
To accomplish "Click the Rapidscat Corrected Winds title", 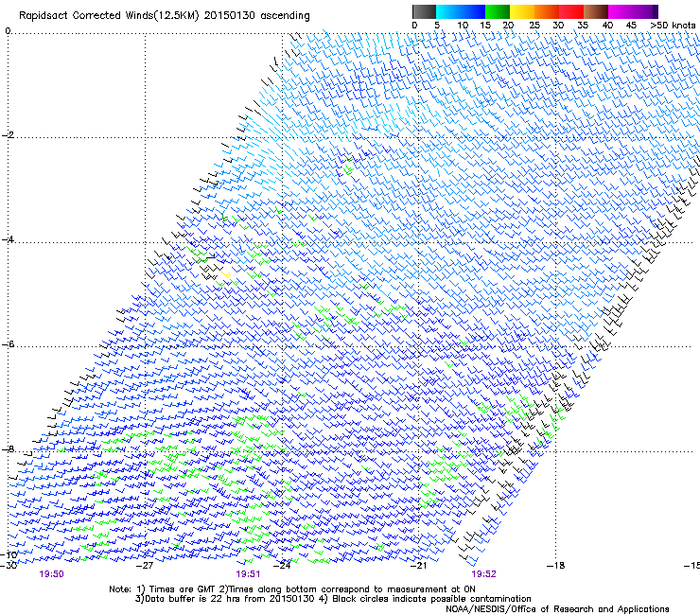I will coord(165,16).
